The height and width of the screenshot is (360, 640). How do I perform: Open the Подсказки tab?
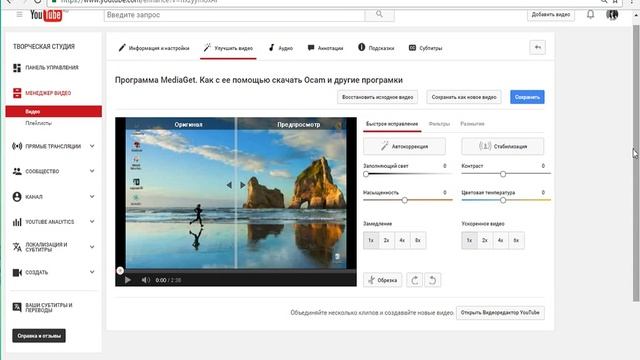[x=376, y=48]
